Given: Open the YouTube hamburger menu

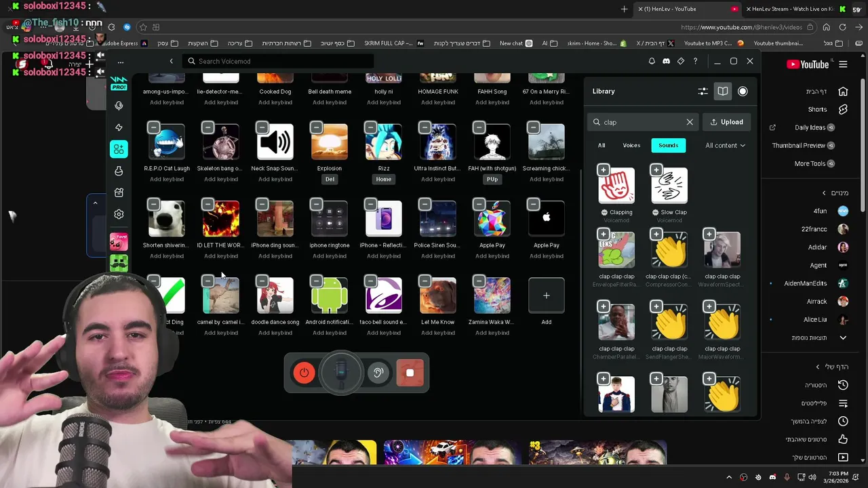Looking at the screenshot, I should pos(843,64).
